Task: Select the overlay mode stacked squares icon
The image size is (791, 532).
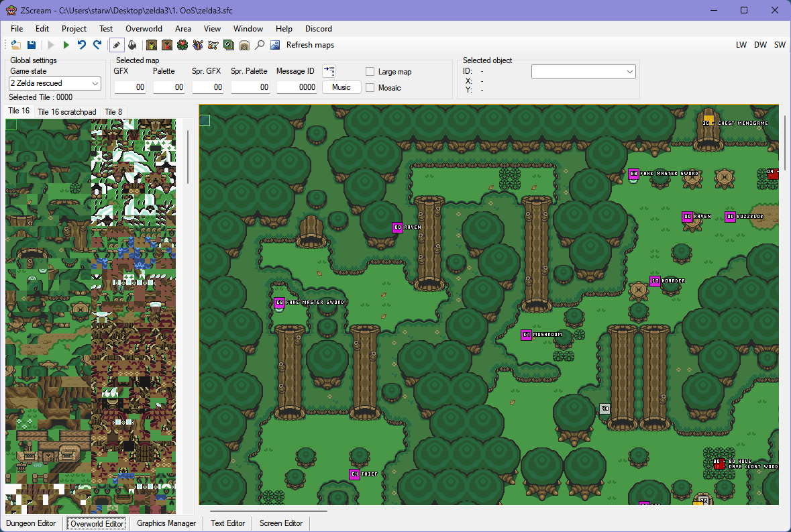Action: (x=229, y=45)
